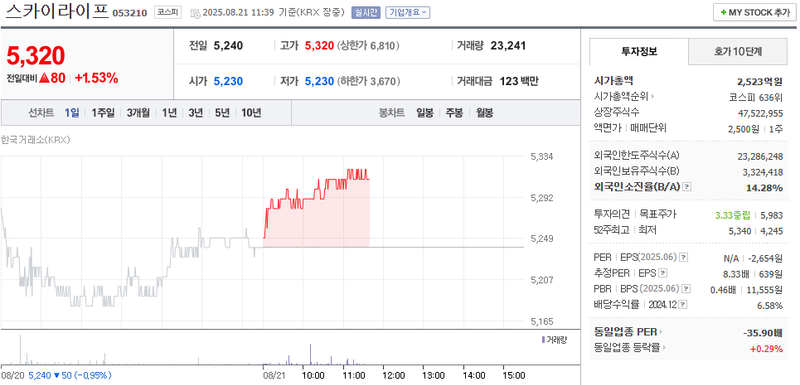Viewport: 800px width, 385px height.
Task: Open help icon beside 외국인소진율(B/A)
Action: [x=687, y=187]
